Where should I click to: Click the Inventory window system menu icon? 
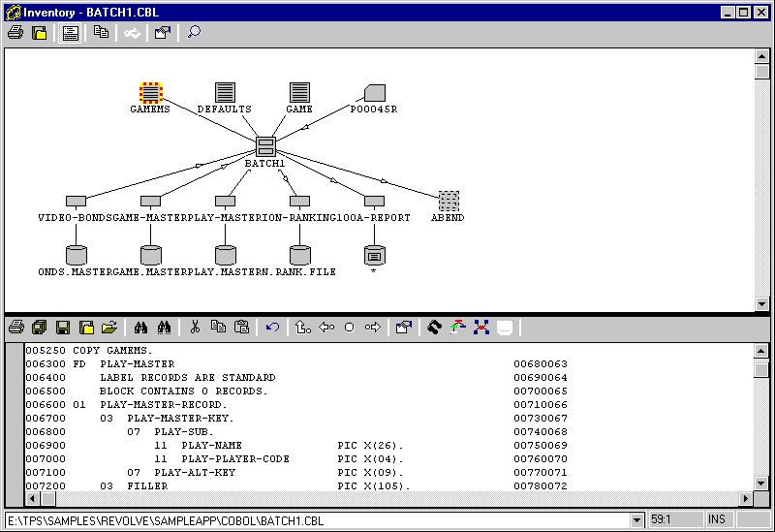pyautogui.click(x=12, y=12)
